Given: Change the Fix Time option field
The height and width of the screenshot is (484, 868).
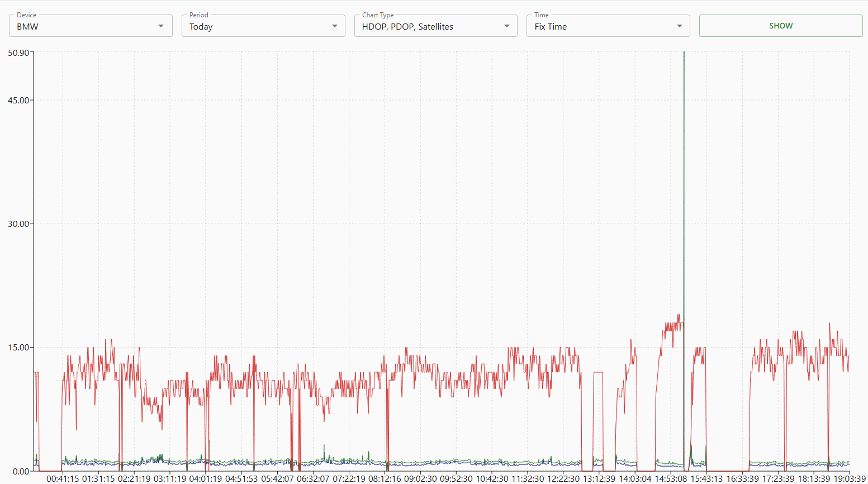Looking at the screenshot, I should [x=601, y=26].
